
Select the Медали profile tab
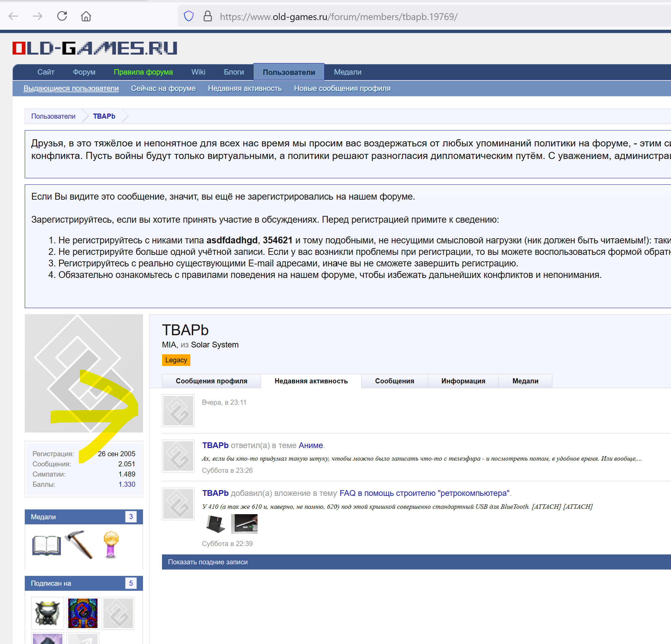pos(525,381)
